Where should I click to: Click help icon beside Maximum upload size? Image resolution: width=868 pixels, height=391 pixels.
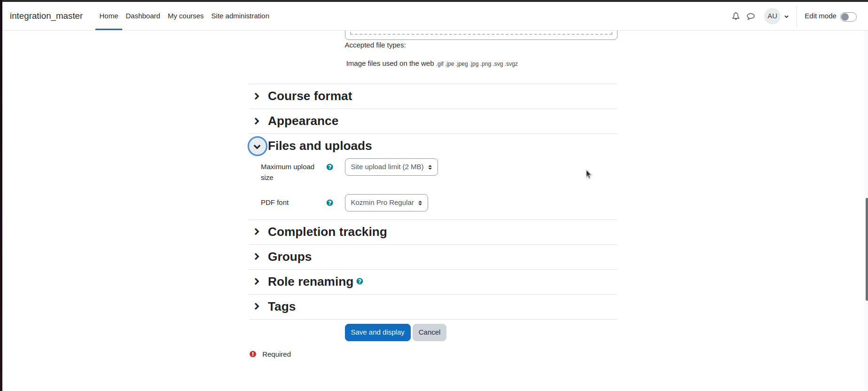click(329, 167)
